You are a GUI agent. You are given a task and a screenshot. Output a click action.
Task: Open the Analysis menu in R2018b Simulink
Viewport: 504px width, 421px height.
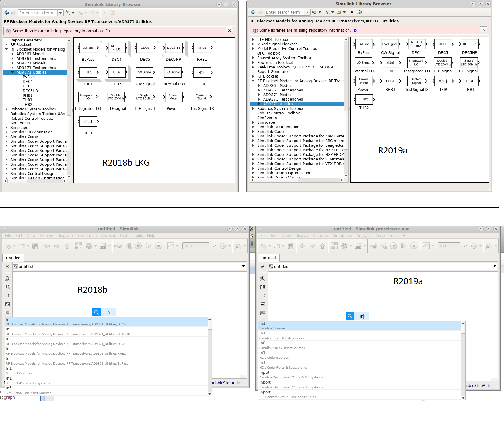coord(109,236)
